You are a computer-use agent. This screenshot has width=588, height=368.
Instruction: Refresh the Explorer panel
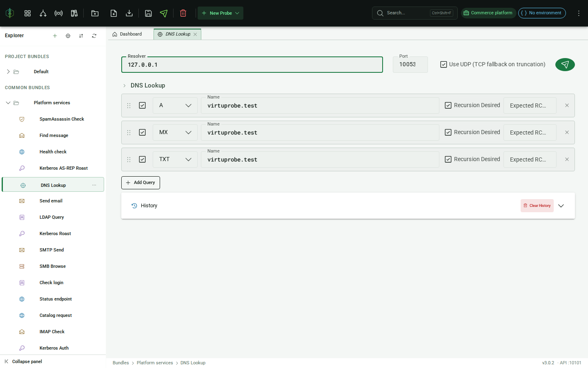[94, 36]
